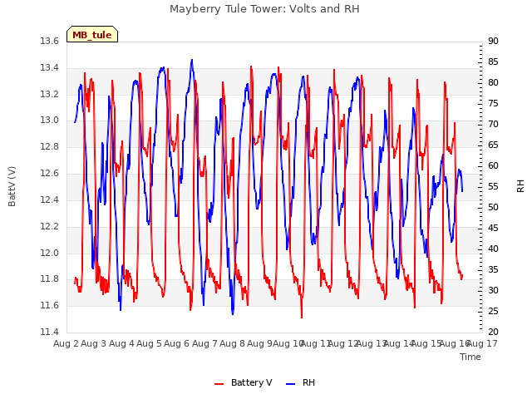This screenshot has width=532, height=399.
Task: Click the Aug 6 date tick
Action: (x=177, y=343)
